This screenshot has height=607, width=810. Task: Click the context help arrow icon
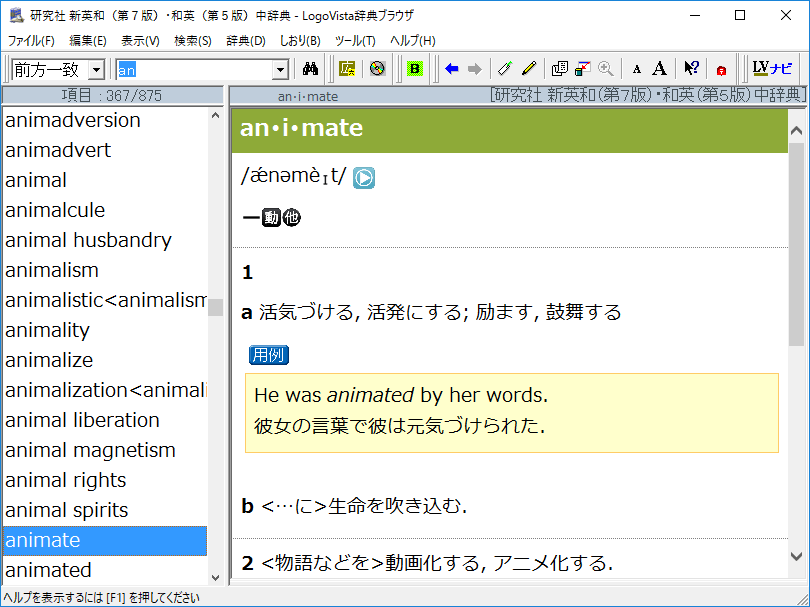[691, 69]
